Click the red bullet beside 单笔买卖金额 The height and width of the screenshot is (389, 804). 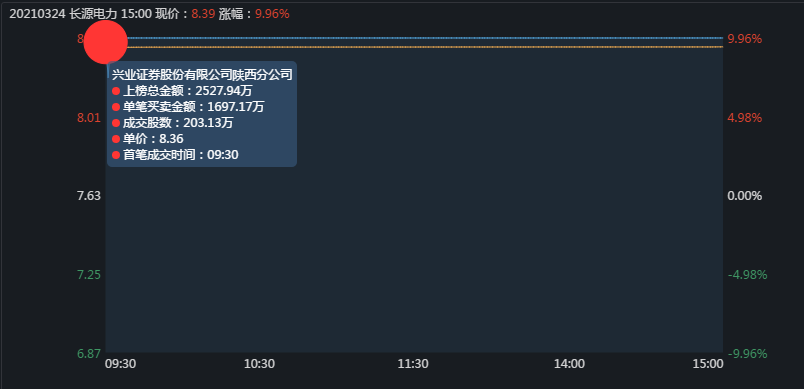tap(116, 107)
